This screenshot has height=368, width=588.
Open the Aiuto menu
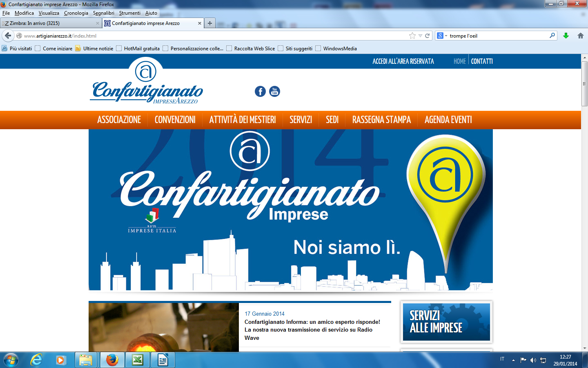151,13
